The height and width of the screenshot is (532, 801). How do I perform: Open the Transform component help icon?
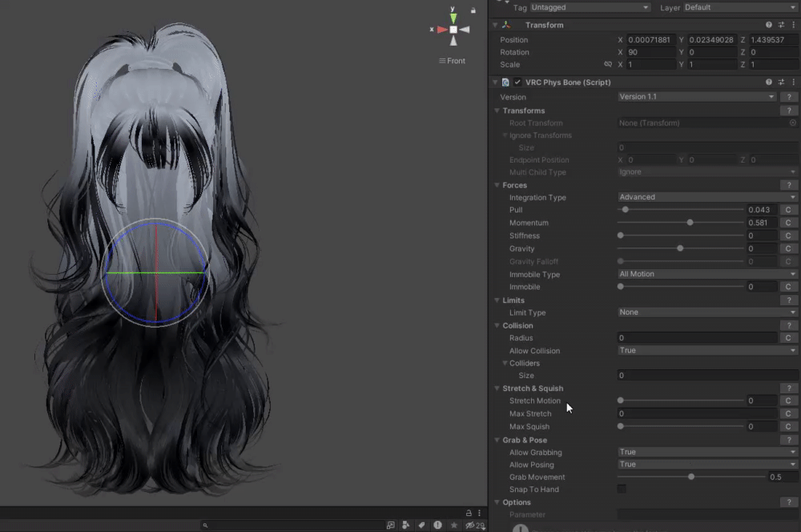769,25
